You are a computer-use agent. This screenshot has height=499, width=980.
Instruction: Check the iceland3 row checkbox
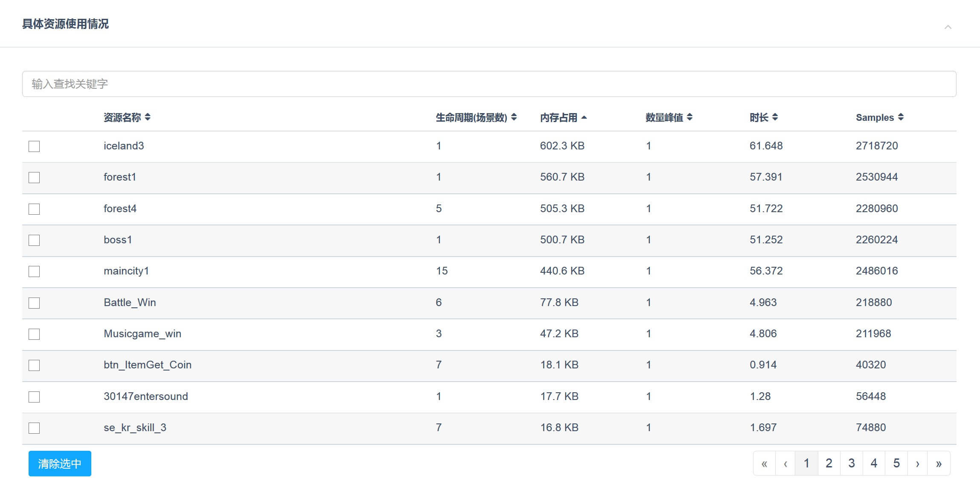[34, 146]
